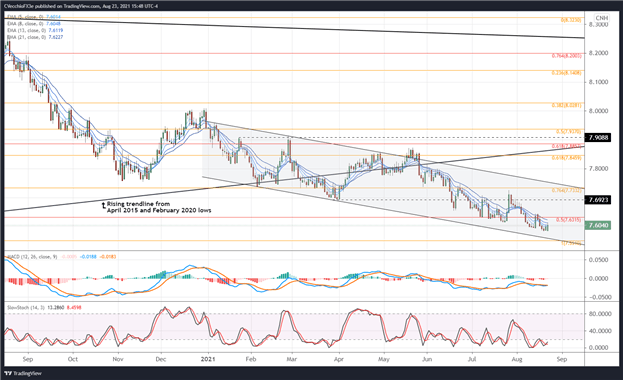Click the TradingView logo in the footer
The width and height of the screenshot is (623, 380).
(x=23, y=373)
